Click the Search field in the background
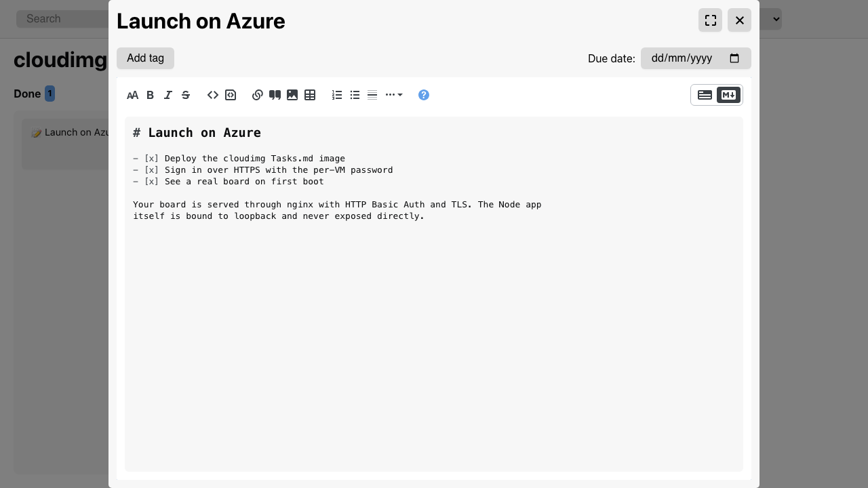The height and width of the screenshot is (488, 868). 62,19
